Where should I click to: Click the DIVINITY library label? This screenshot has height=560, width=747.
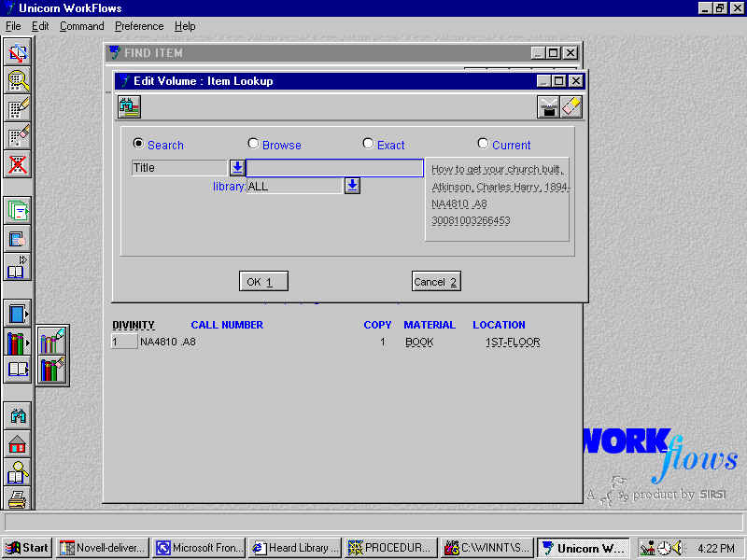[x=134, y=325]
